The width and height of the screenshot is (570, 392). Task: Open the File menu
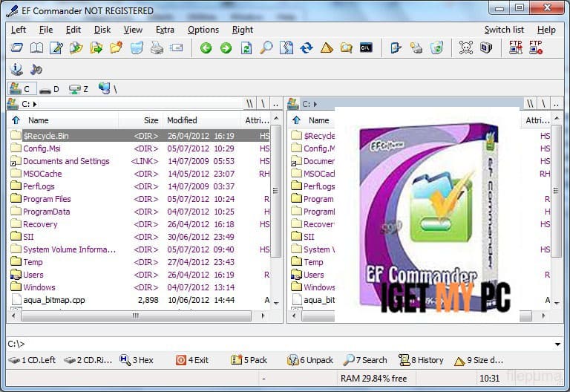click(46, 30)
